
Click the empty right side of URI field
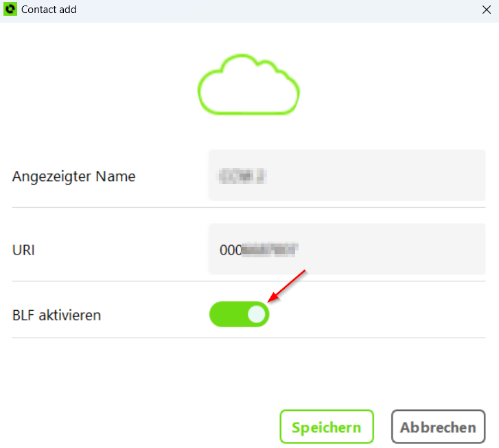(x=391, y=249)
